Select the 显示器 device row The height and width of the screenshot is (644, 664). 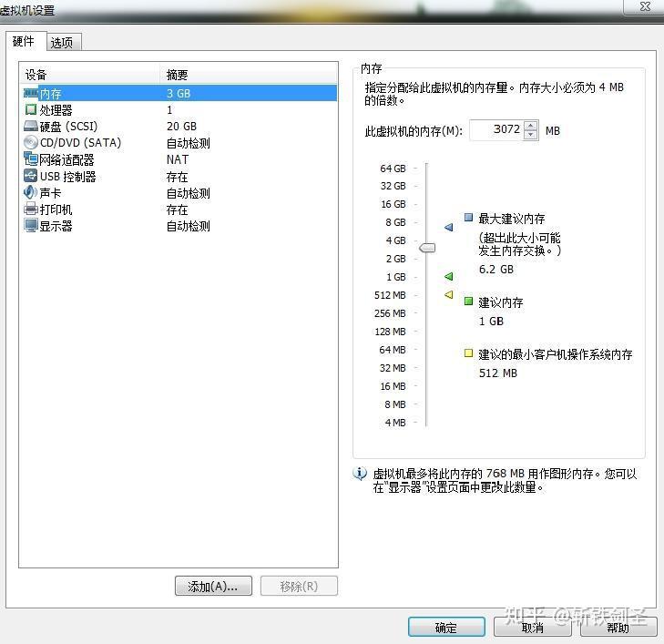(x=180, y=226)
